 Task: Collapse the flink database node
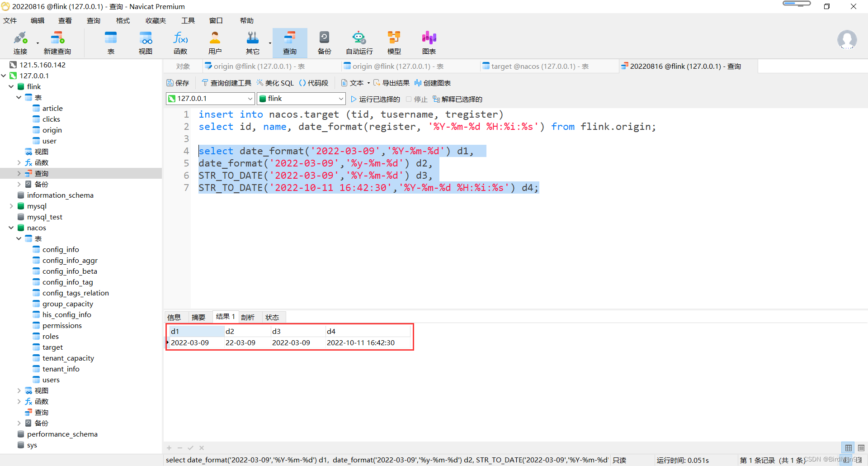click(11, 86)
